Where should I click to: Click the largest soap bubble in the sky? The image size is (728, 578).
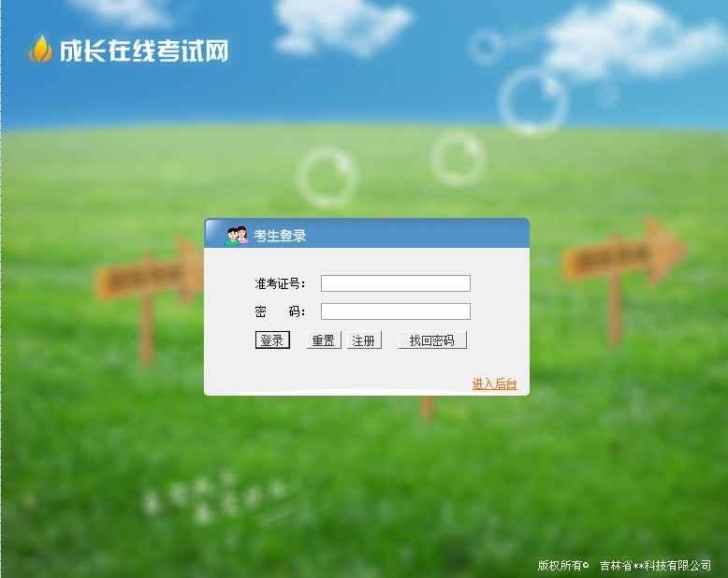coord(533,102)
